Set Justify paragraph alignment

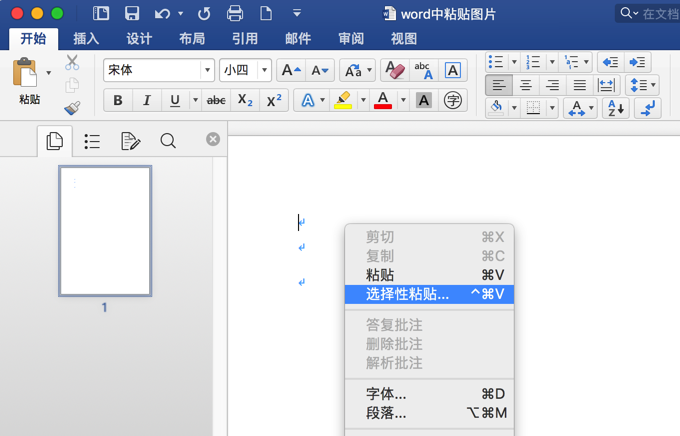pyautogui.click(x=579, y=85)
